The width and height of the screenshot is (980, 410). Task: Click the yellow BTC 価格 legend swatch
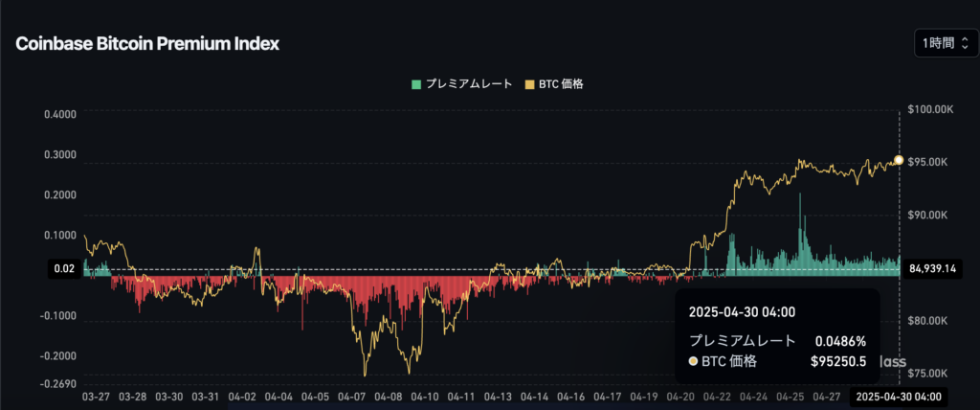tap(529, 84)
